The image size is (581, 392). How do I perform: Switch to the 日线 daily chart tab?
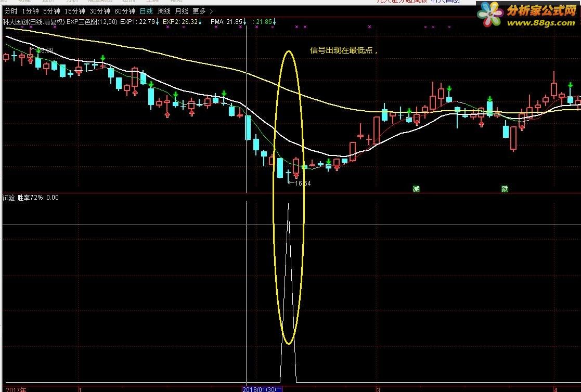[x=146, y=11]
